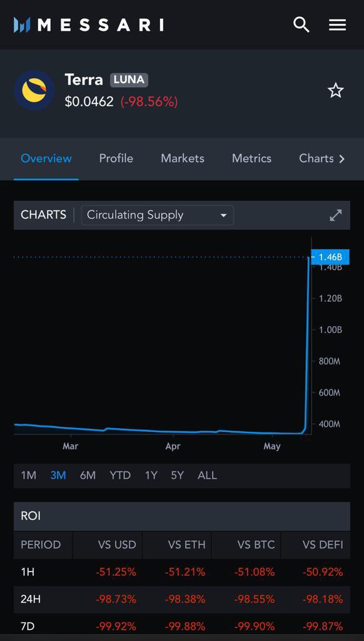Click the -98.38% 24H ETH value
Viewport: 364px width, 641px height.
tap(185, 599)
